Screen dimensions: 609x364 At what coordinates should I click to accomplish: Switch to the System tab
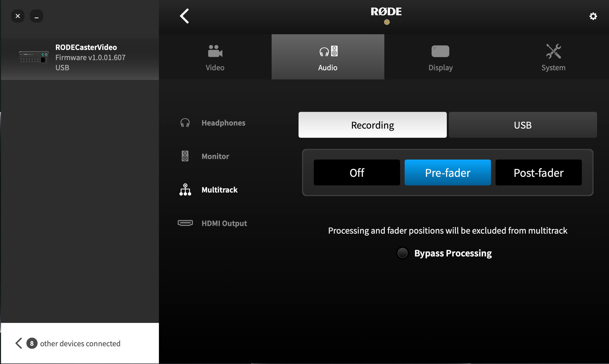click(553, 57)
